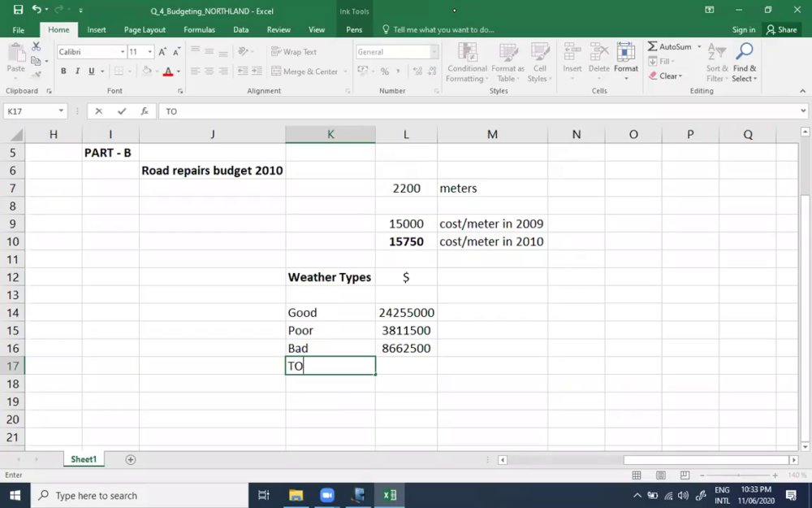The image size is (812, 508).
Task: Toggle Bold formatting
Action: [63, 71]
